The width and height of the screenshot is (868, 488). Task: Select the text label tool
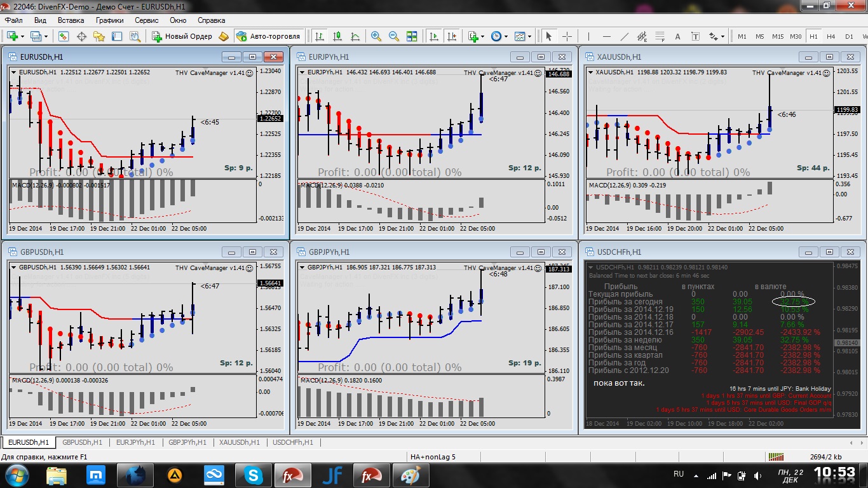[695, 36]
